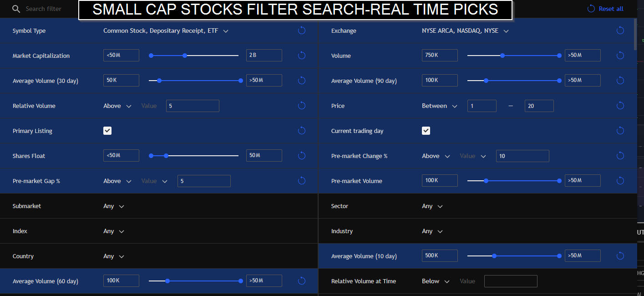Open the Country filter dropdown
The image size is (644, 296).
point(113,256)
